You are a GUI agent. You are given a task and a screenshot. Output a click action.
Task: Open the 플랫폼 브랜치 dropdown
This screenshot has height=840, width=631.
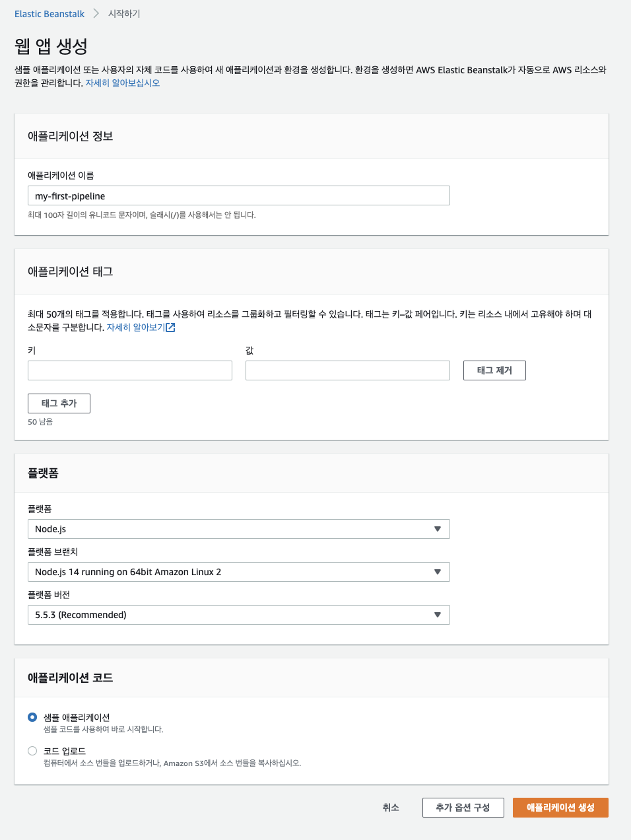239,572
